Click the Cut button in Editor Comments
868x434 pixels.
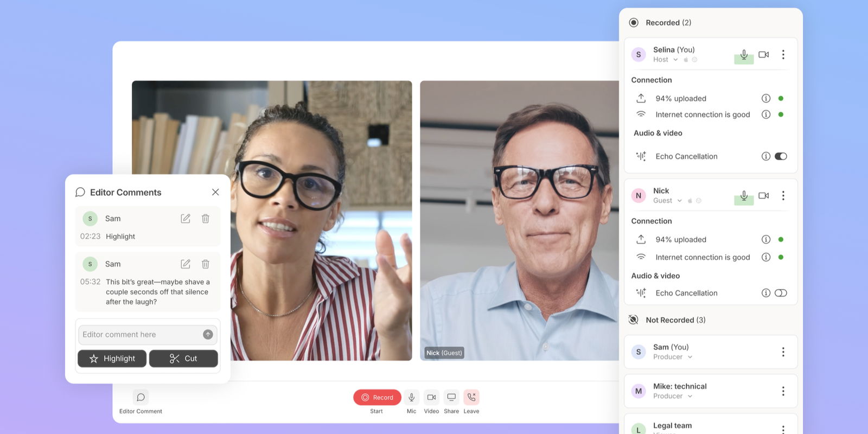click(x=183, y=359)
